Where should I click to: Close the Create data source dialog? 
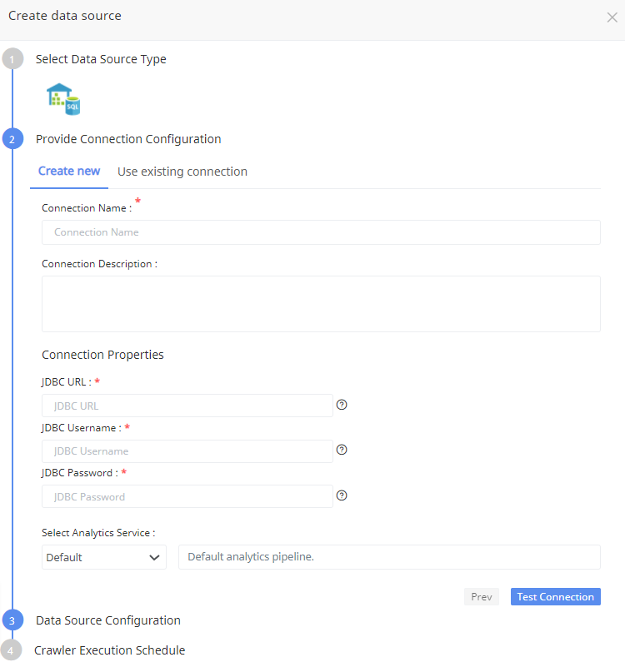point(612,17)
